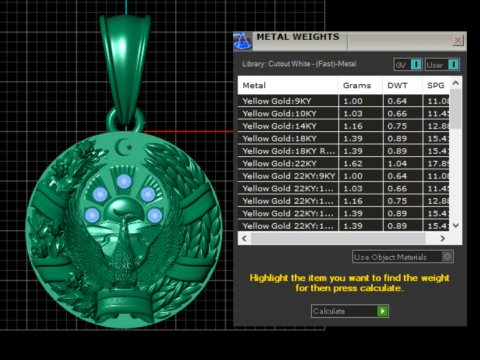Click the horizontal scrollbar thumb

338,238
